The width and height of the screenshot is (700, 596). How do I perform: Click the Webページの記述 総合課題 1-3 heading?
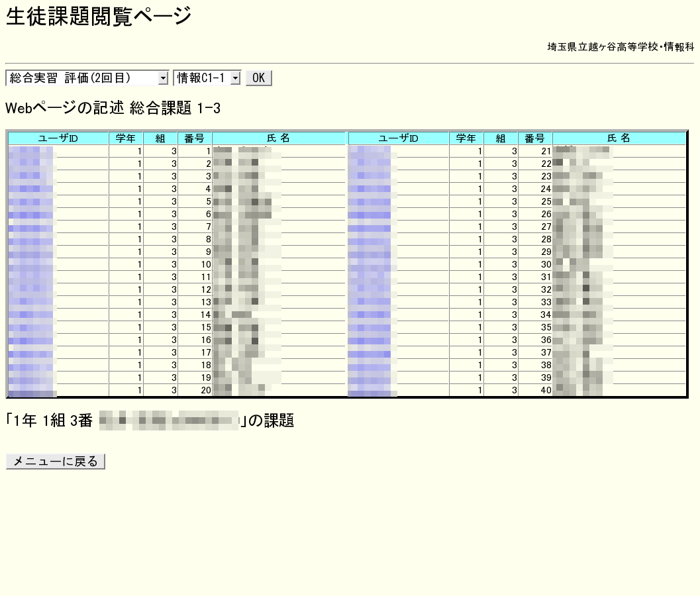pos(113,109)
